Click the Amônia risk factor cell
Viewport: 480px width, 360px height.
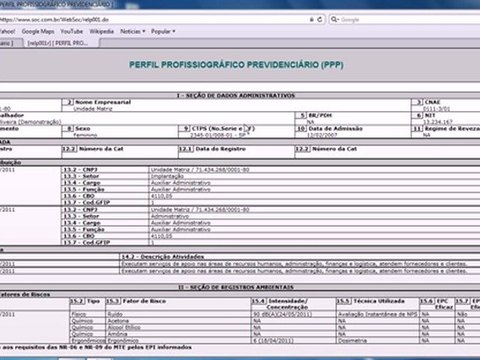click(117, 334)
